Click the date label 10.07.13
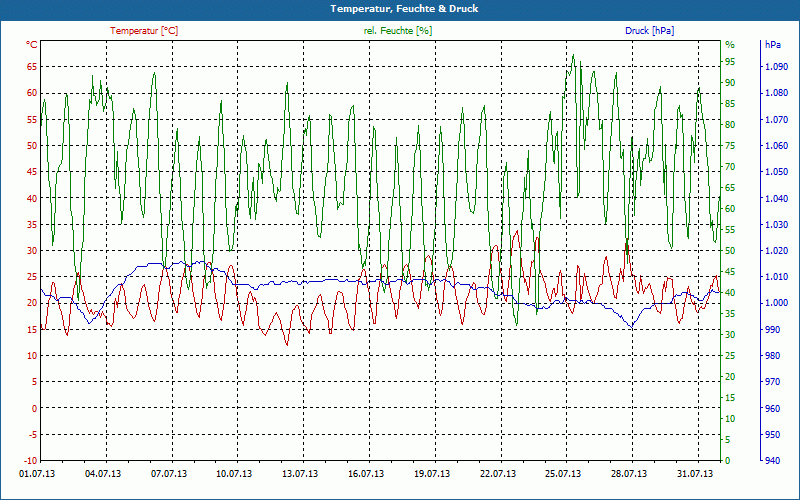Screen dimensions: 800x500 pyautogui.click(x=235, y=474)
